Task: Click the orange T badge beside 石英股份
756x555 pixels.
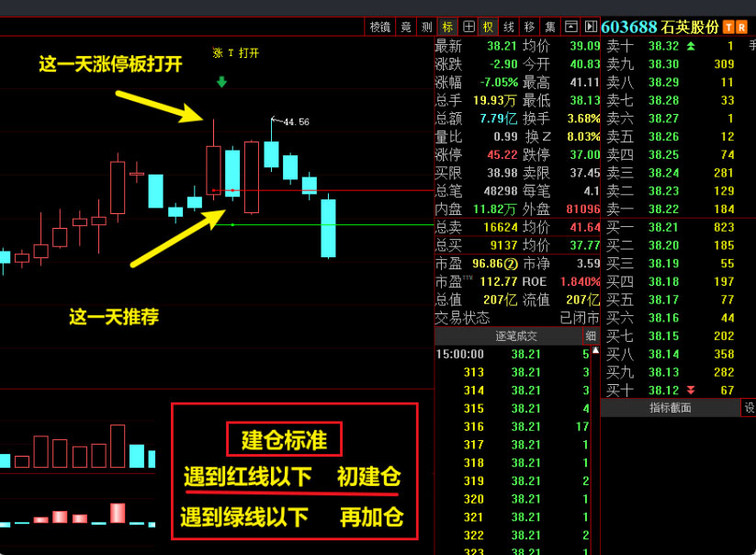Action: point(728,27)
